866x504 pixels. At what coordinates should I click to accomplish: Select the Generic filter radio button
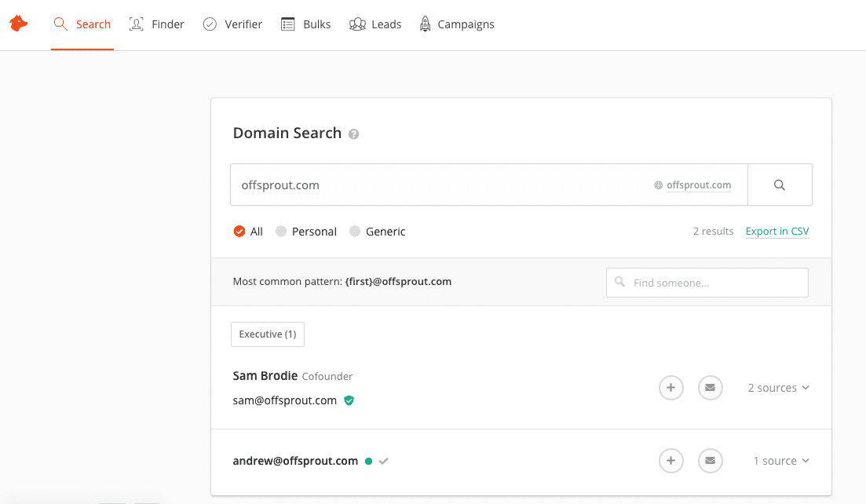pyautogui.click(x=355, y=232)
